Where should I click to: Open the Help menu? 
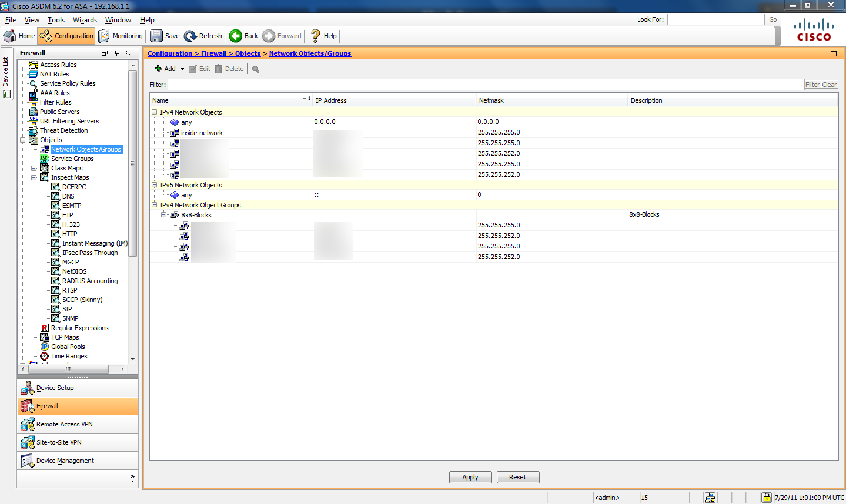coord(147,20)
